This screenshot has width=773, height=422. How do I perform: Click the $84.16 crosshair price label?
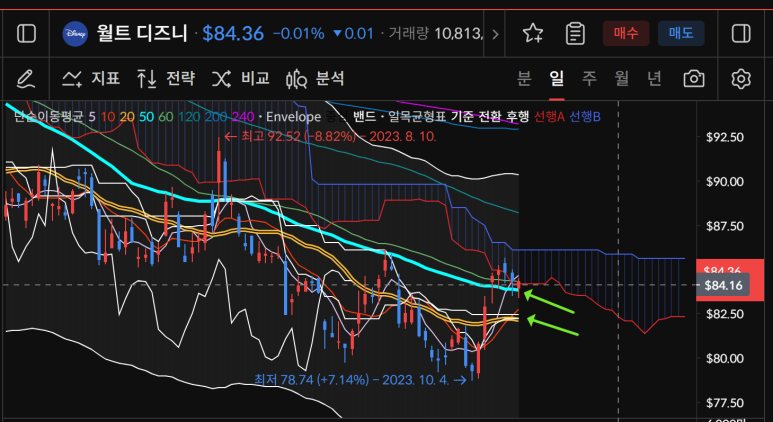coord(723,285)
